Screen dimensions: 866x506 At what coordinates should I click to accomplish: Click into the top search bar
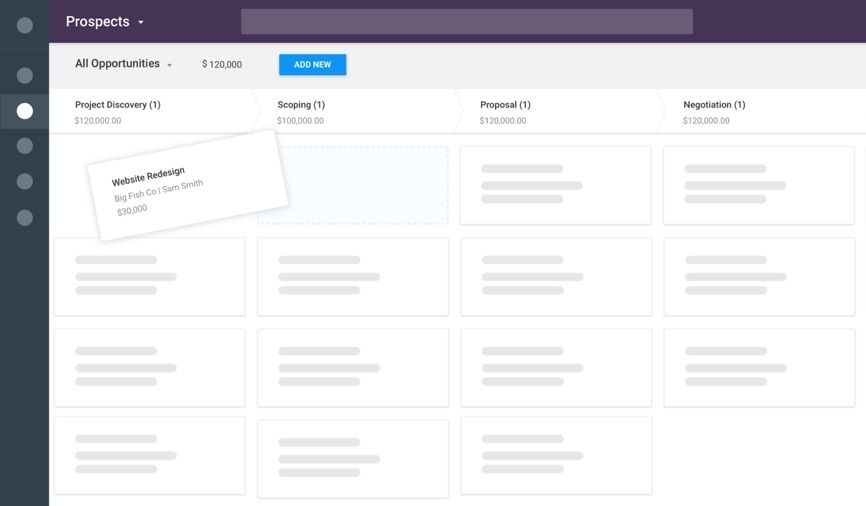tap(466, 22)
